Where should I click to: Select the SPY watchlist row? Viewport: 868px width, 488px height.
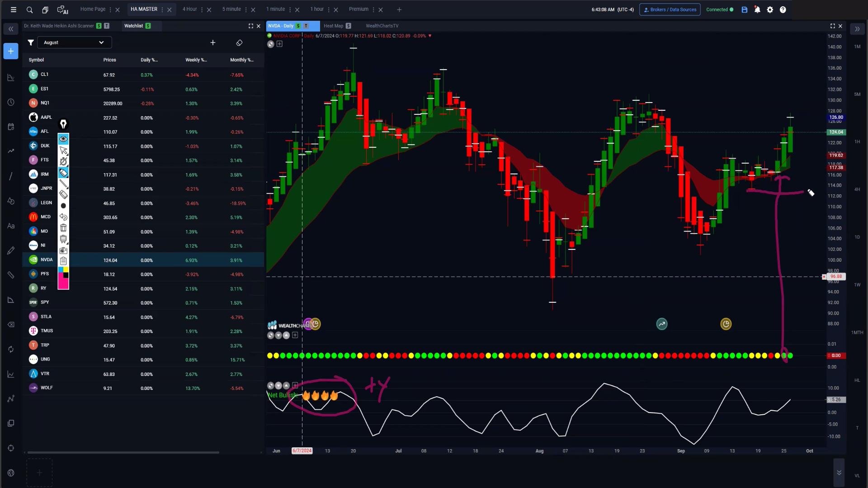(x=143, y=303)
